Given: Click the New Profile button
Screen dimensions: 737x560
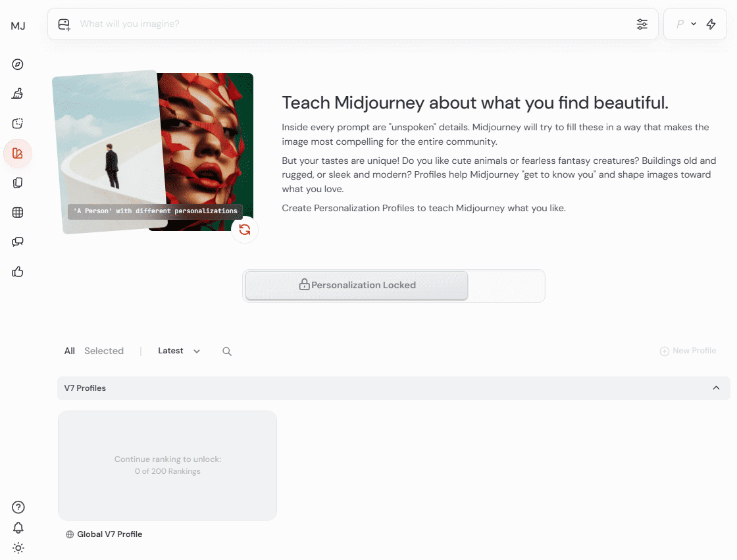Looking at the screenshot, I should (688, 351).
